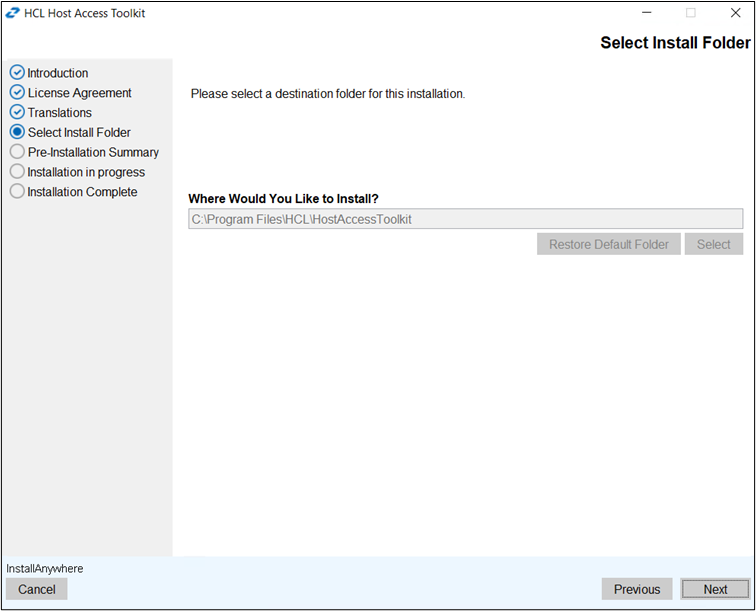The width and height of the screenshot is (756, 611).
Task: Click the empty circle beside Installation Complete
Action: tap(17, 191)
